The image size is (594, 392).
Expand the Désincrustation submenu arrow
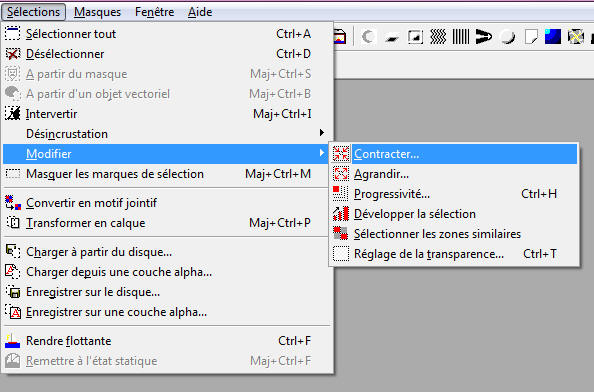click(322, 133)
